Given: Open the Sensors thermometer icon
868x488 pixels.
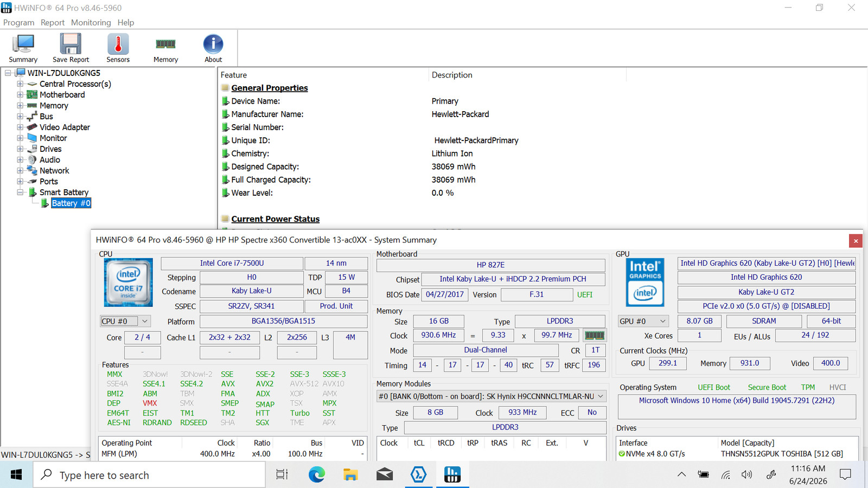Looking at the screenshot, I should 118,48.
